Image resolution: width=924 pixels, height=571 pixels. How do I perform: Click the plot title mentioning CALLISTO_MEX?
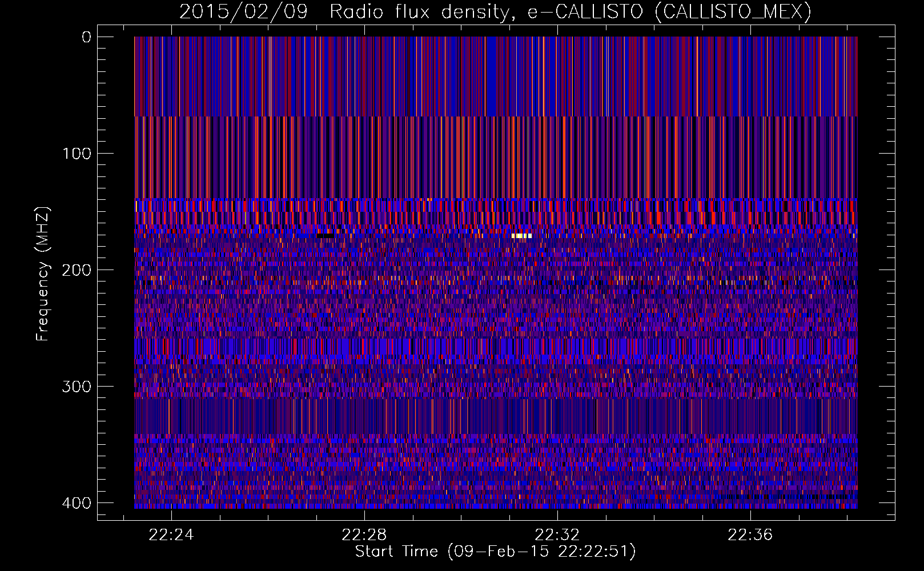point(495,11)
